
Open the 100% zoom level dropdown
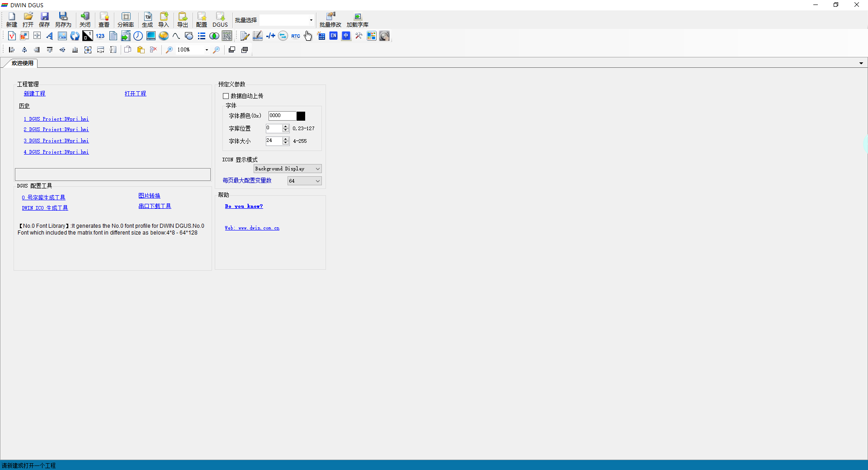click(x=207, y=50)
